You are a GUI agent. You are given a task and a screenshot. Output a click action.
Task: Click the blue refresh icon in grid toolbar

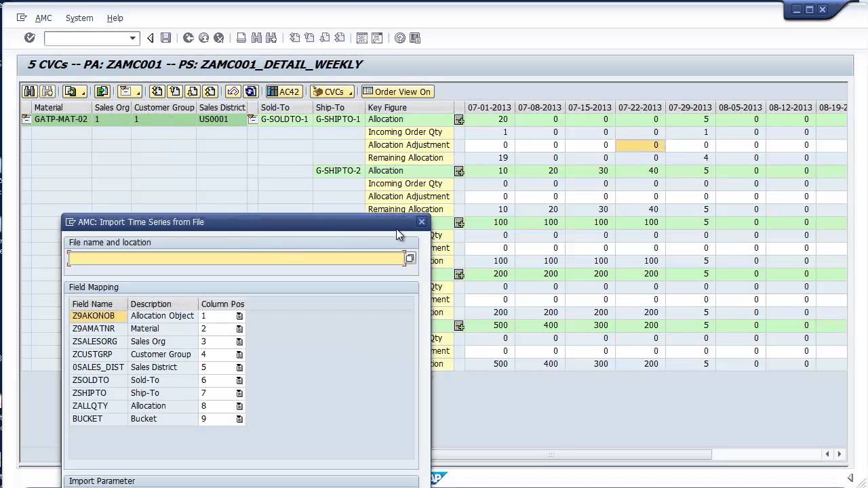(x=250, y=91)
